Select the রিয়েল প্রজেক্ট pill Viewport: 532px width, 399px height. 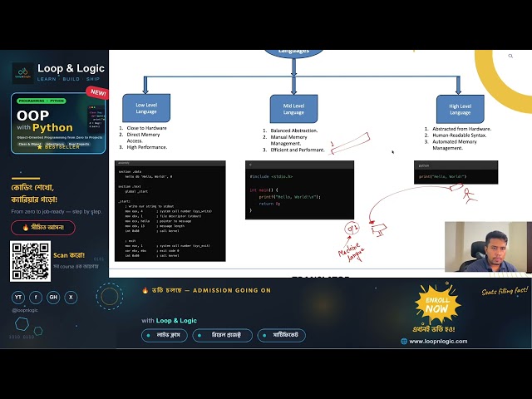tap(222, 335)
